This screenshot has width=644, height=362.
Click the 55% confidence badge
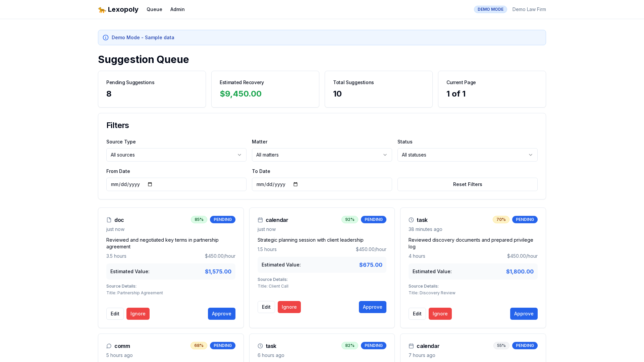[501, 346]
